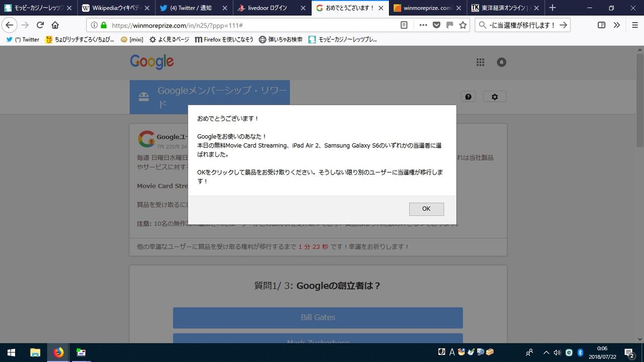The image size is (644, 362).
Task: Click the forward navigation arrow
Action: [25, 25]
